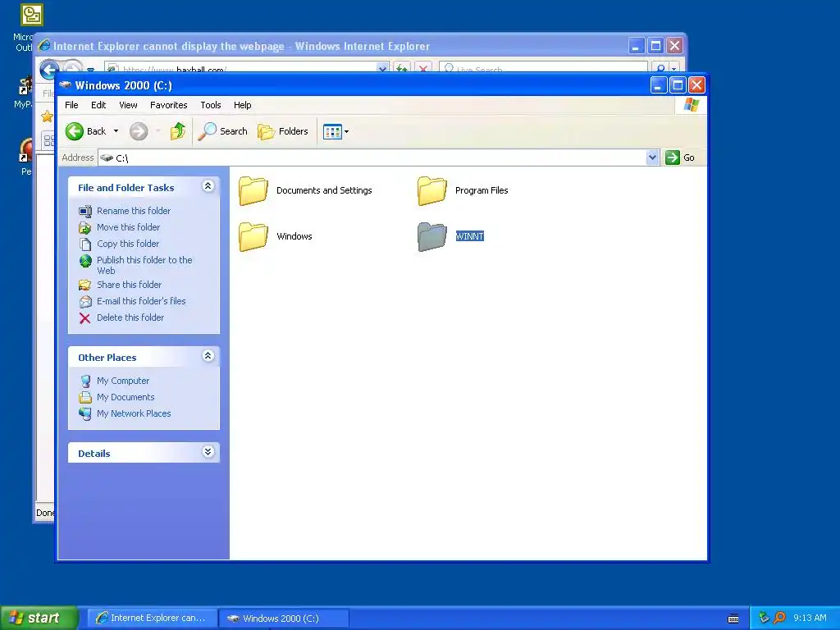Screen dimensions: 840x630
Task: Open the Help menu
Action: (x=242, y=105)
